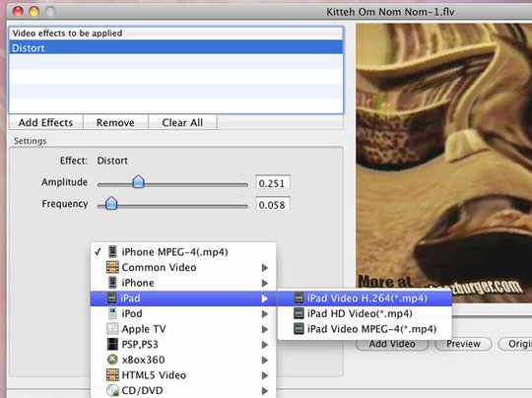
Task: Click the iPad HD Video icon
Action: click(299, 313)
